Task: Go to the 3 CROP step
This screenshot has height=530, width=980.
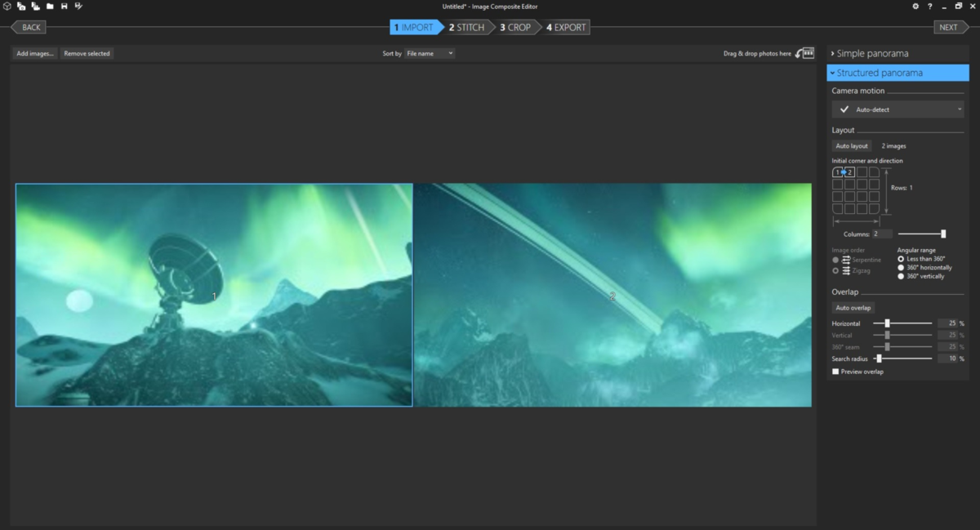Action: 516,27
